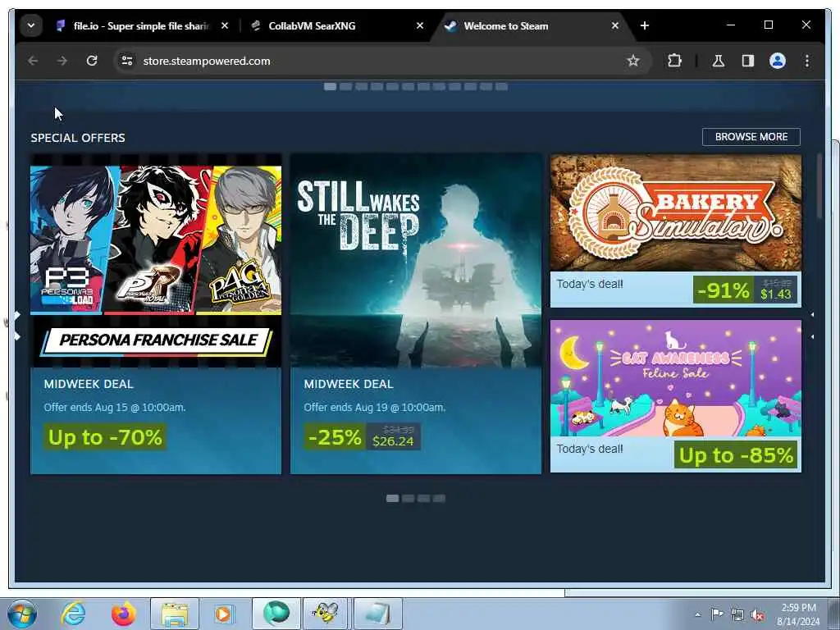Image resolution: width=840 pixels, height=630 pixels.
Task: Go forward to the next page
Action: click(62, 61)
